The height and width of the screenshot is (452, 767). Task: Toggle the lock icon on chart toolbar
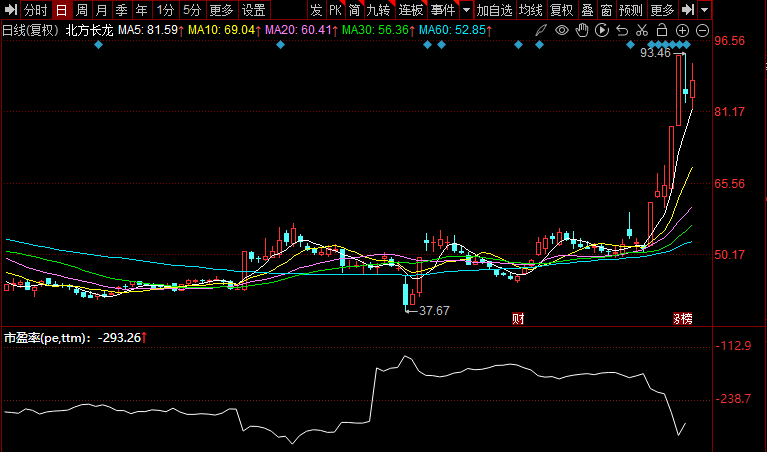point(663,30)
